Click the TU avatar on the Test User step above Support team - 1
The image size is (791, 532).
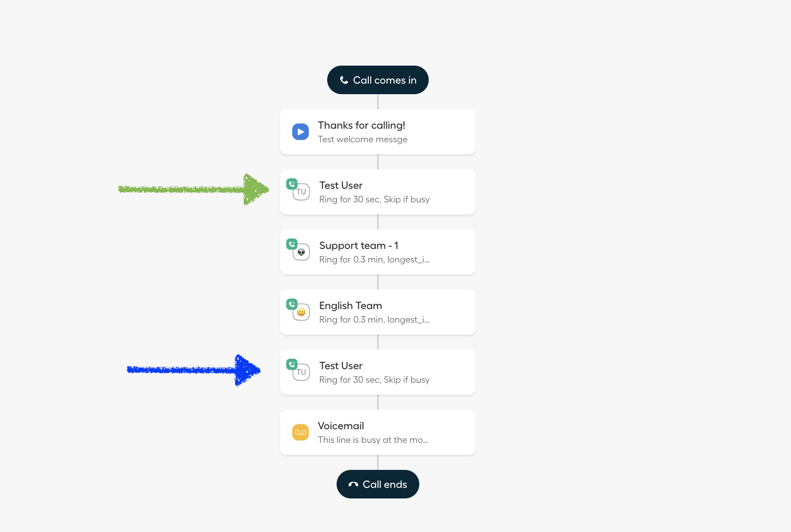(301, 192)
